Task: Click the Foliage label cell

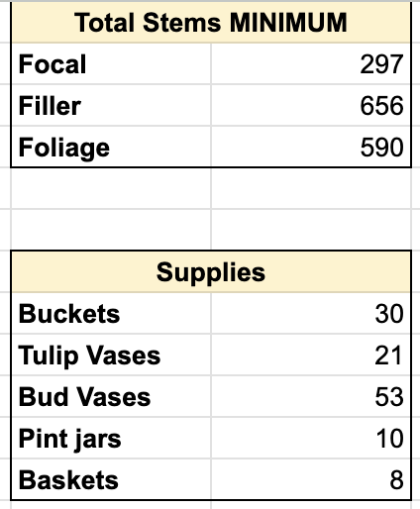Action: point(111,147)
